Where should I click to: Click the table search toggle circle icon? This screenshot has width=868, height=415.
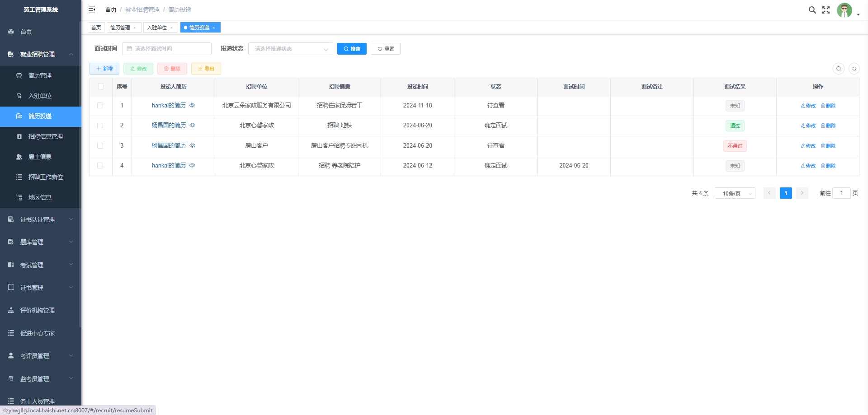click(x=839, y=69)
